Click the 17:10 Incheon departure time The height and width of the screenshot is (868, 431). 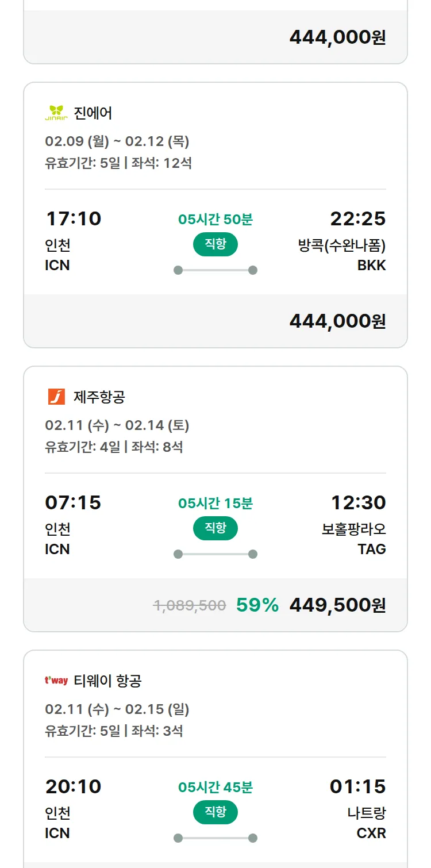point(73,219)
